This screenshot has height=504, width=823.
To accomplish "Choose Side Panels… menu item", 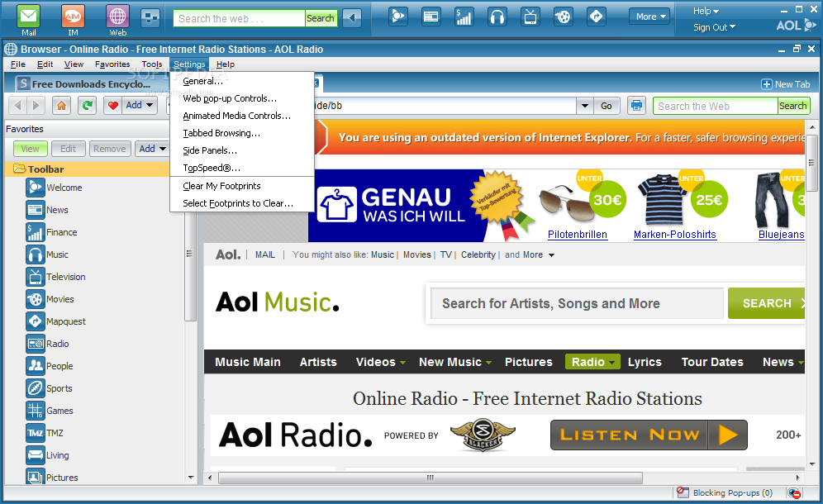I will point(242,150).
